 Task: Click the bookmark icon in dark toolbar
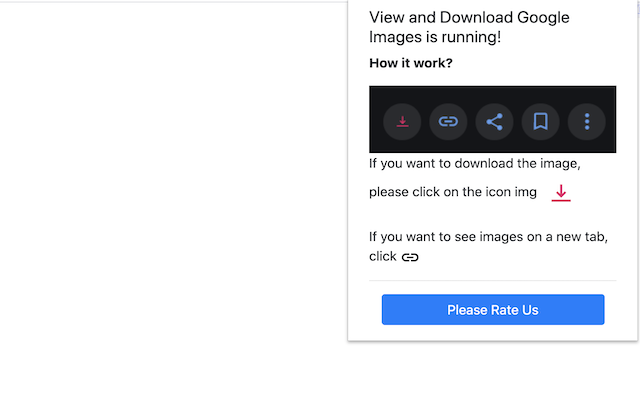540,121
